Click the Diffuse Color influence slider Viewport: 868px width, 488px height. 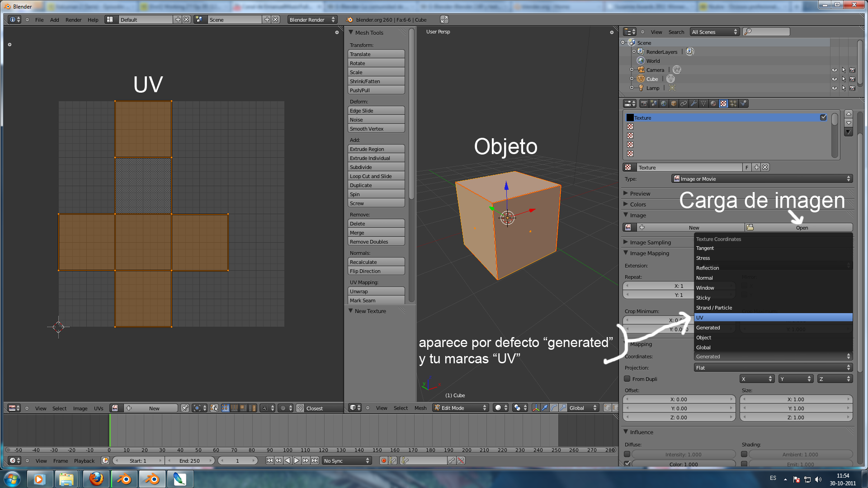pos(683,464)
